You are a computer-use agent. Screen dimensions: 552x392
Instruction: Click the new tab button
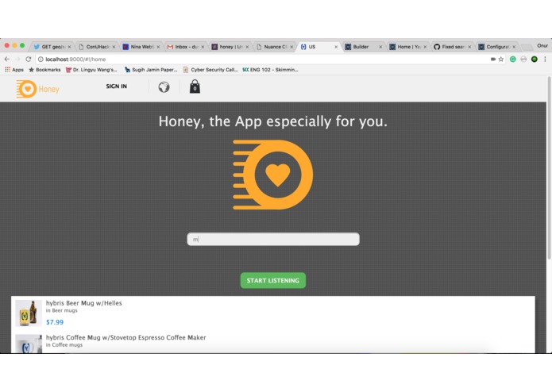click(527, 47)
